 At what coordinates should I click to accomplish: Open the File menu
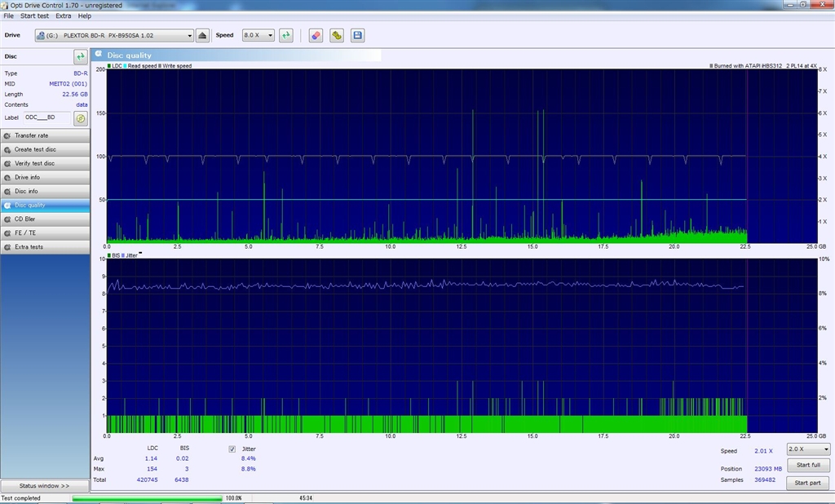click(8, 15)
